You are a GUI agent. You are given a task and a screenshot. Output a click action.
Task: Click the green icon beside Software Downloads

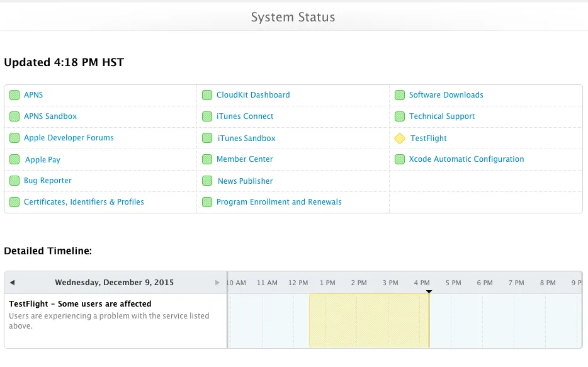[x=400, y=95]
